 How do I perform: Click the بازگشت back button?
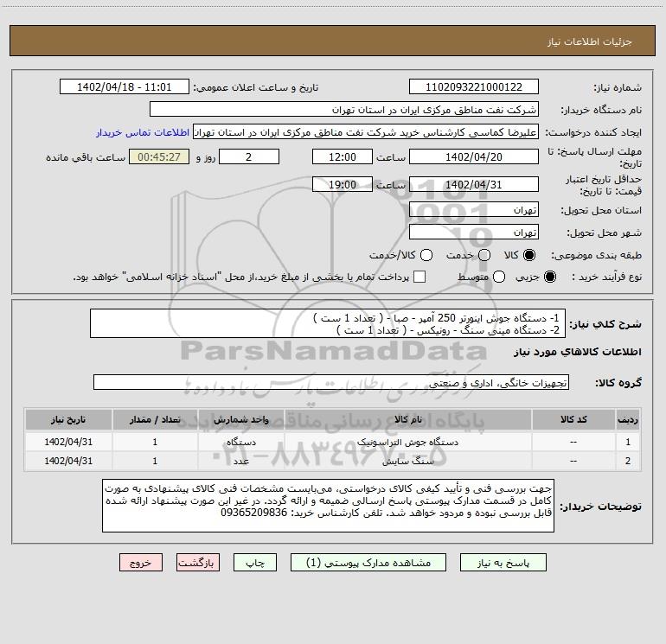(x=198, y=563)
